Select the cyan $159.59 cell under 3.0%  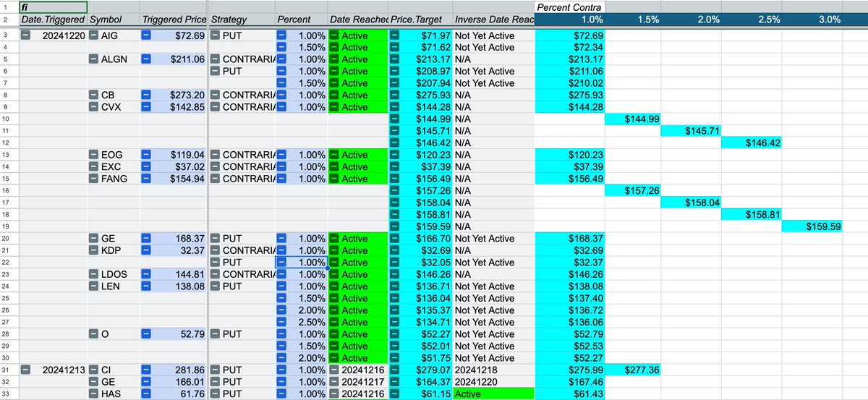(x=813, y=226)
